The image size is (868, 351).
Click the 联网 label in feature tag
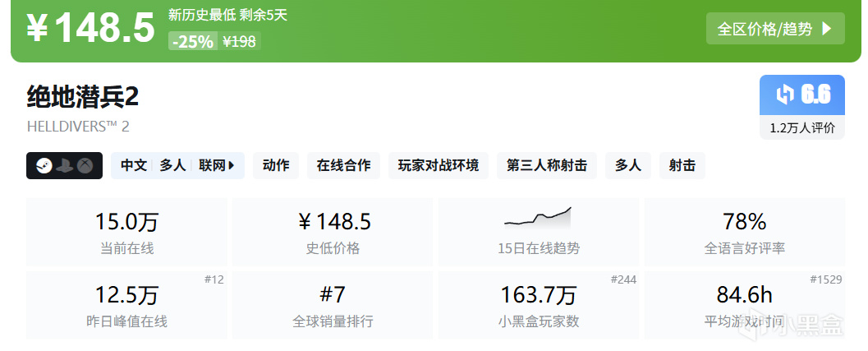(x=212, y=165)
